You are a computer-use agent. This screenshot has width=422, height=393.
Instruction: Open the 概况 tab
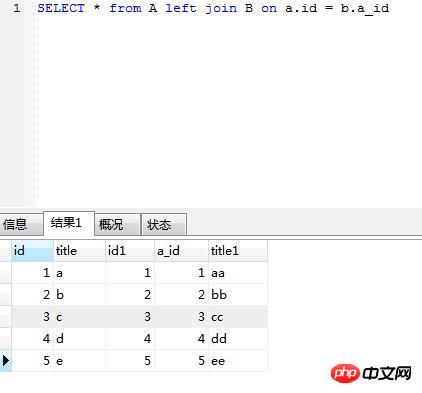click(x=117, y=224)
